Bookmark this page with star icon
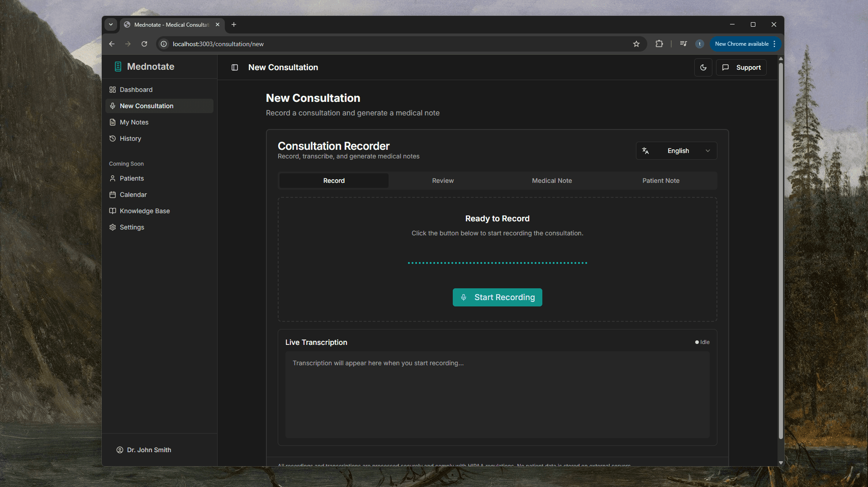868x487 pixels. pyautogui.click(x=636, y=44)
